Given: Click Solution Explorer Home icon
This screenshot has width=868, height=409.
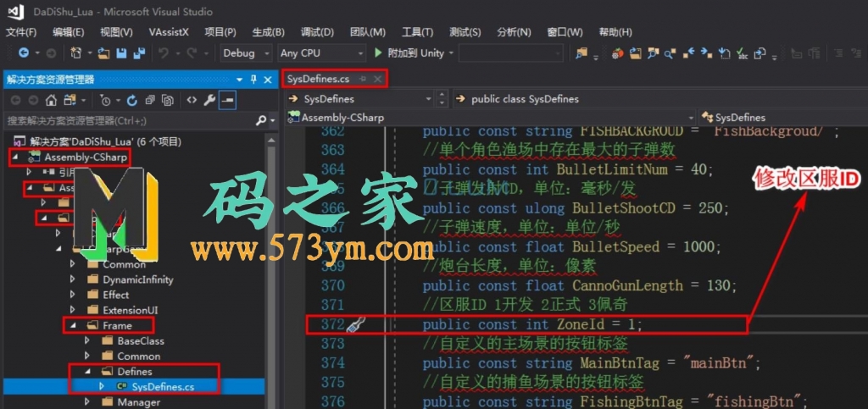Looking at the screenshot, I should coord(51,100).
